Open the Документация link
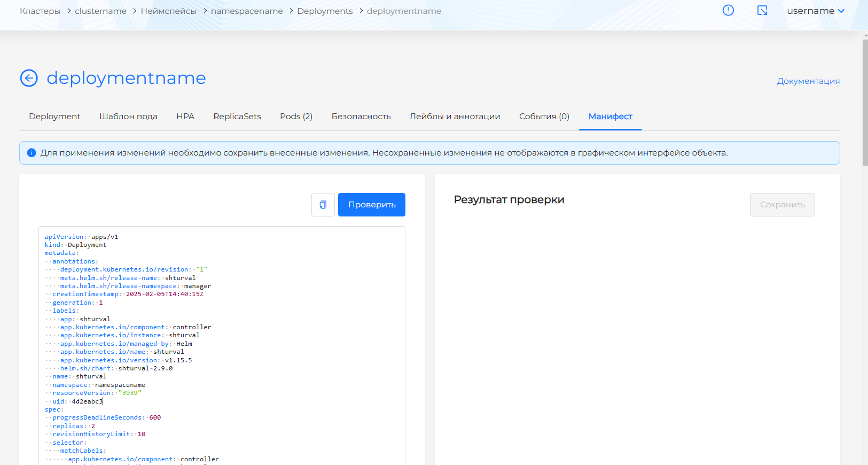 click(x=808, y=81)
